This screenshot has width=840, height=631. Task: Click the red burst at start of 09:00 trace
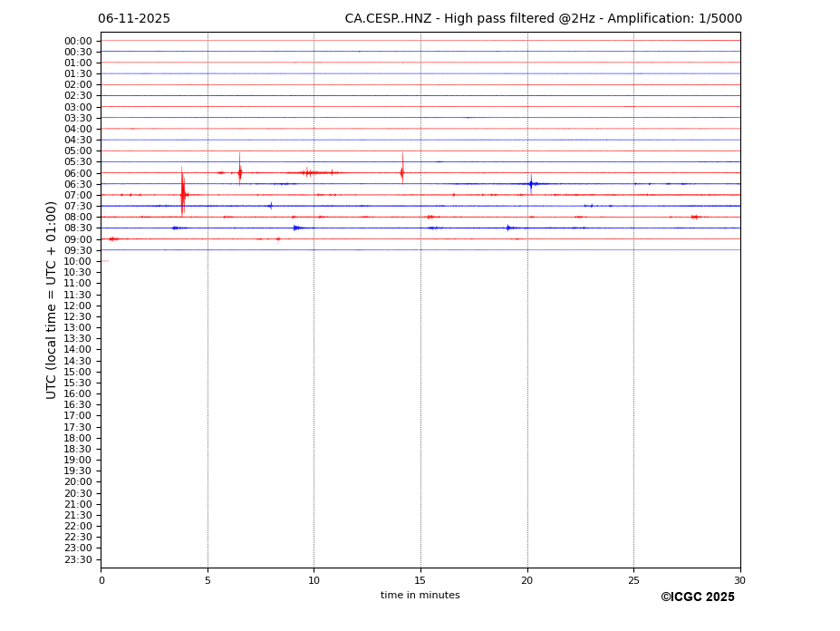click(x=112, y=238)
